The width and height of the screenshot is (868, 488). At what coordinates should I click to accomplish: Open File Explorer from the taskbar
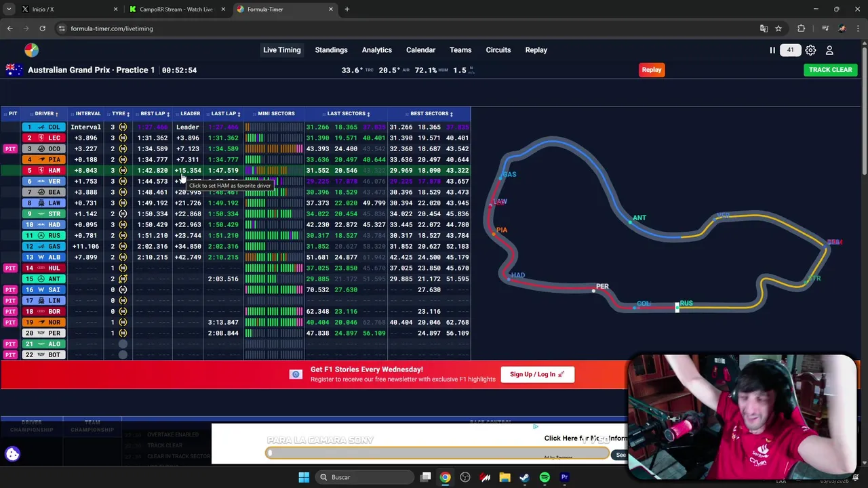tap(505, 477)
